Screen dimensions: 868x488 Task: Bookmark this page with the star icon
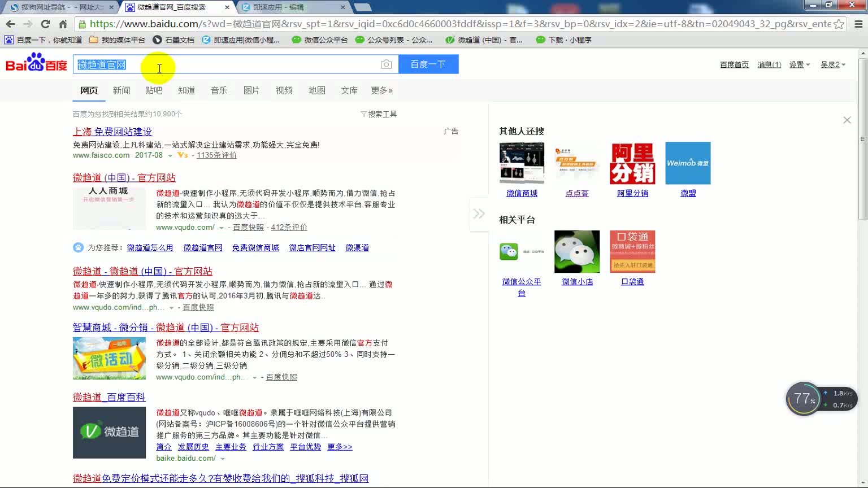tap(839, 24)
